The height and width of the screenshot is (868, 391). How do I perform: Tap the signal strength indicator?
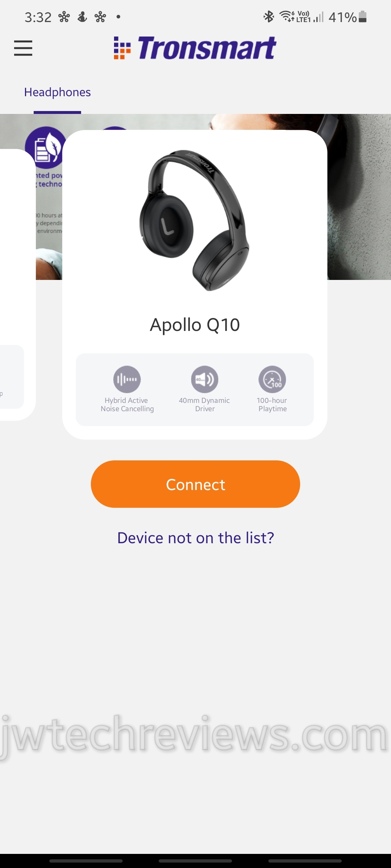(319, 17)
